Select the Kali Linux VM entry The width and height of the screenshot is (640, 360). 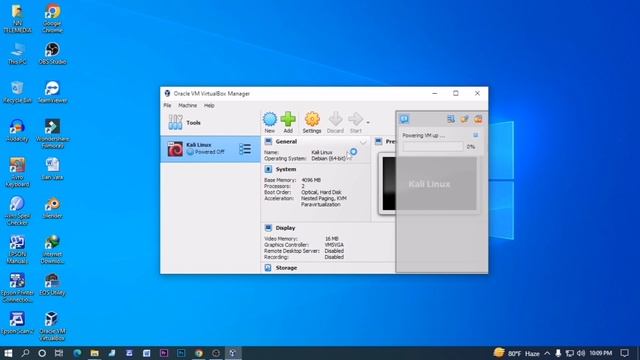click(x=210, y=149)
